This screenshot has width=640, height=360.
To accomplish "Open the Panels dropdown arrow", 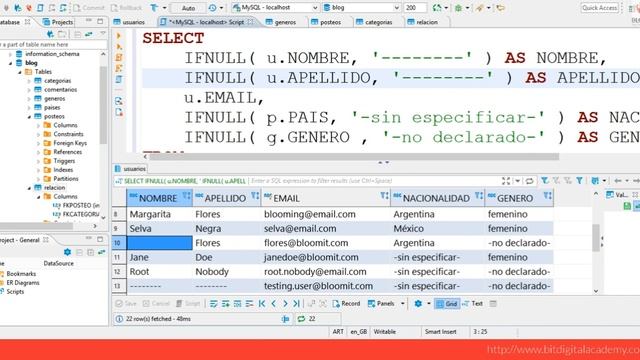I will (x=403, y=304).
